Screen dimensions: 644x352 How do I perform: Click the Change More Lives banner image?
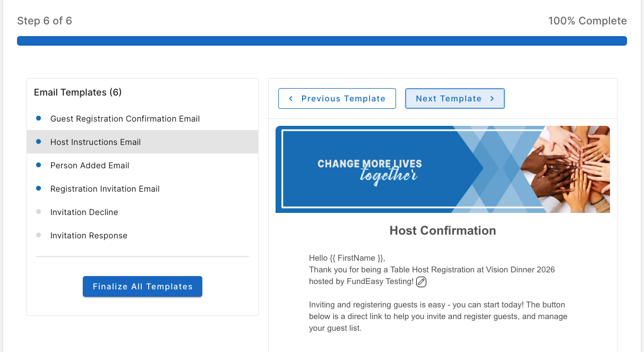tap(443, 169)
